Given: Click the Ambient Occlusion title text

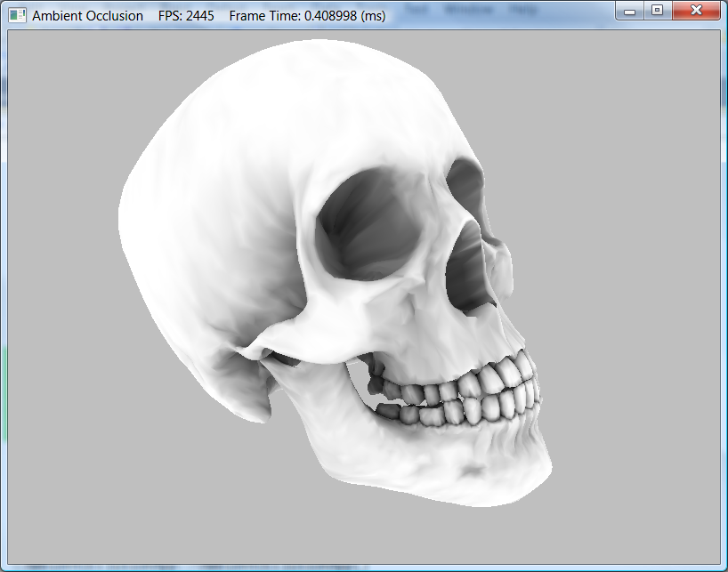Looking at the screenshot, I should pos(87,16).
